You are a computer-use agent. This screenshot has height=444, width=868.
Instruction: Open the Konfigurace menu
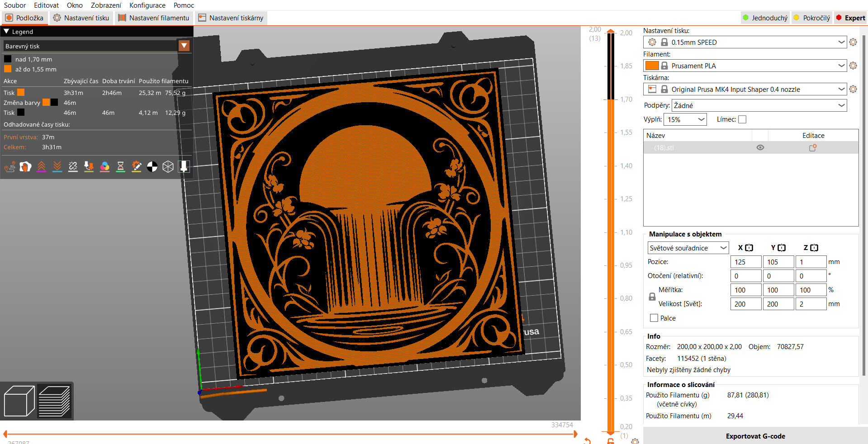147,5
